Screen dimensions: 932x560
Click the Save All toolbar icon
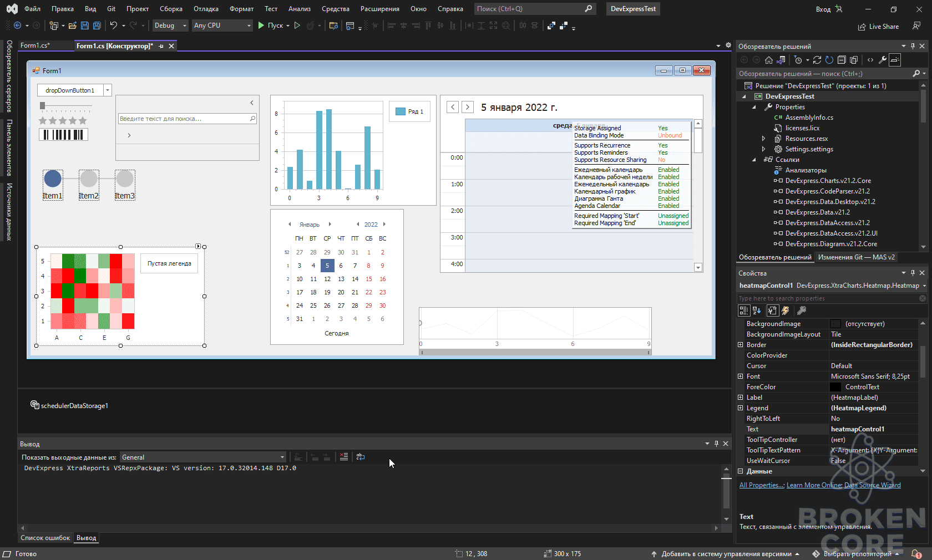tap(97, 26)
